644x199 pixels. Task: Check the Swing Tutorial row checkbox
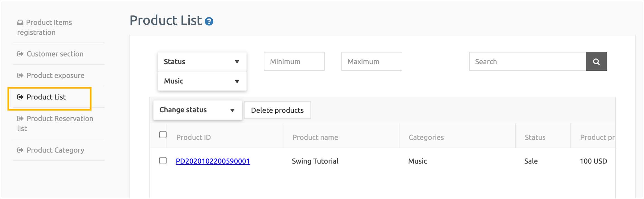163,161
